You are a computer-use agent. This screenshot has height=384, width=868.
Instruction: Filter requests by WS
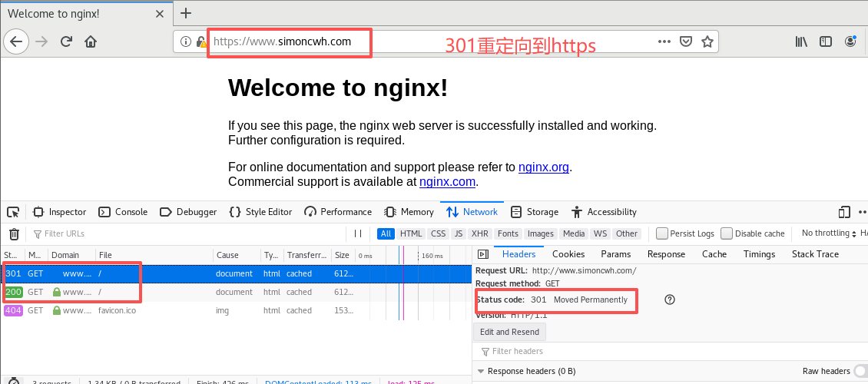pyautogui.click(x=600, y=233)
